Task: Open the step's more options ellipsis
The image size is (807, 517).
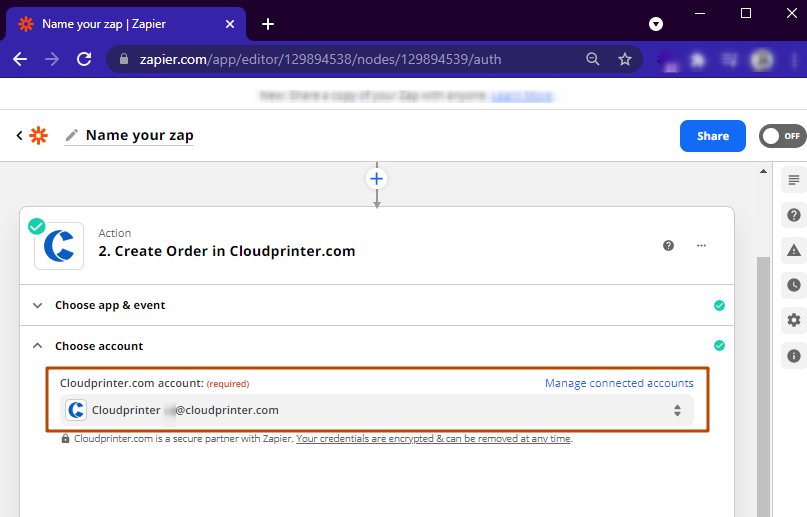Action: pos(701,245)
